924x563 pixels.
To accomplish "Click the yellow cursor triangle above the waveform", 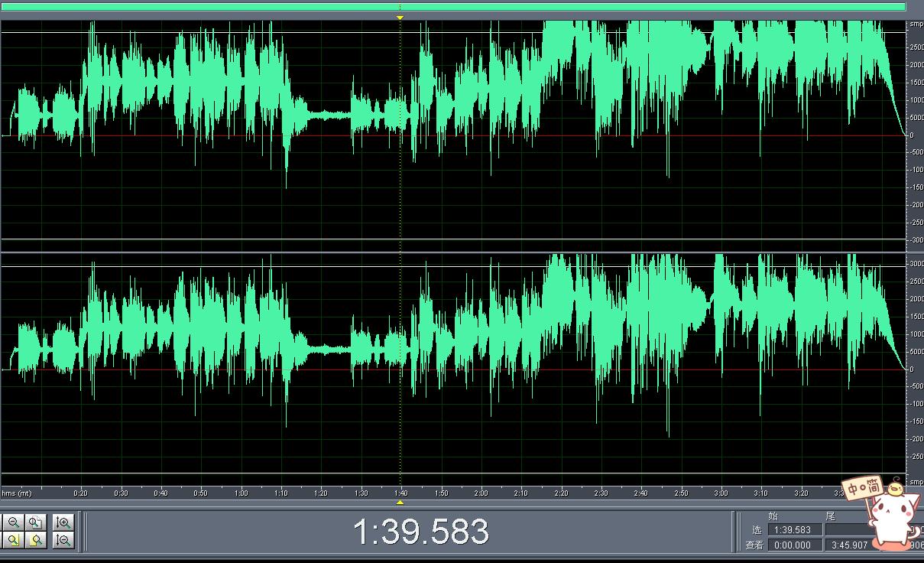I will pos(400,17).
